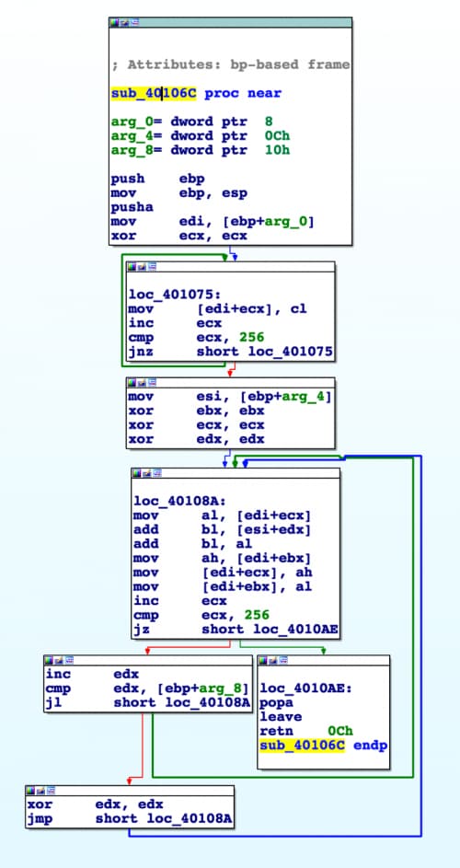Click group nodes icon on 'inc edx' block

tap(70, 660)
